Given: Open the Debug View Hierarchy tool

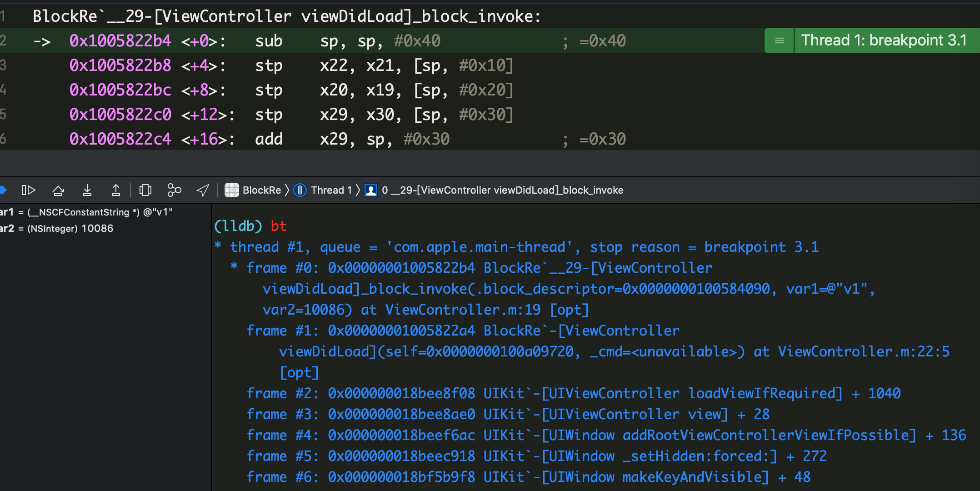Looking at the screenshot, I should (145, 190).
